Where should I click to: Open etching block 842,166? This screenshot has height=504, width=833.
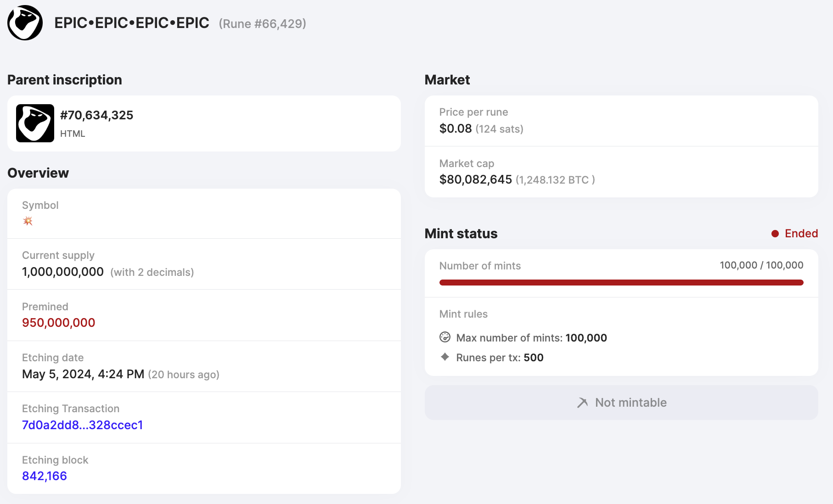[x=45, y=476]
